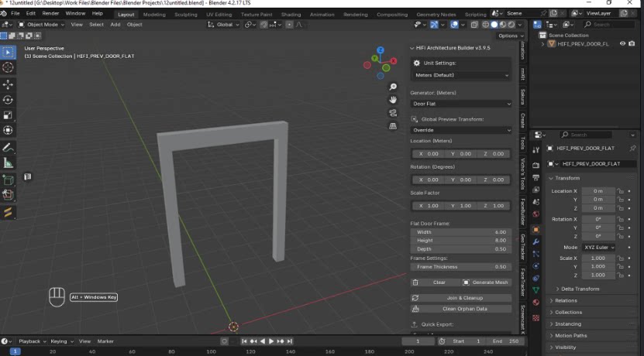
Task: Open the Add menu in viewport header
Action: (x=115, y=25)
